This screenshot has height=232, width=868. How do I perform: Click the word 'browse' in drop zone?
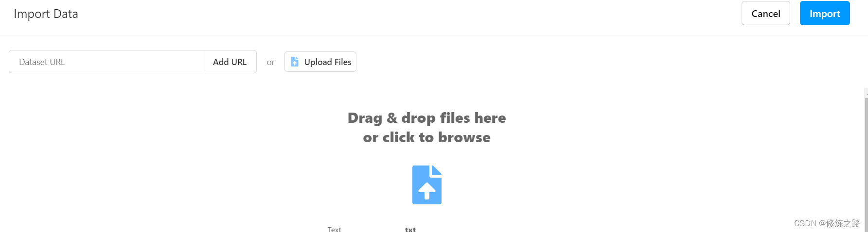pyautogui.click(x=464, y=137)
